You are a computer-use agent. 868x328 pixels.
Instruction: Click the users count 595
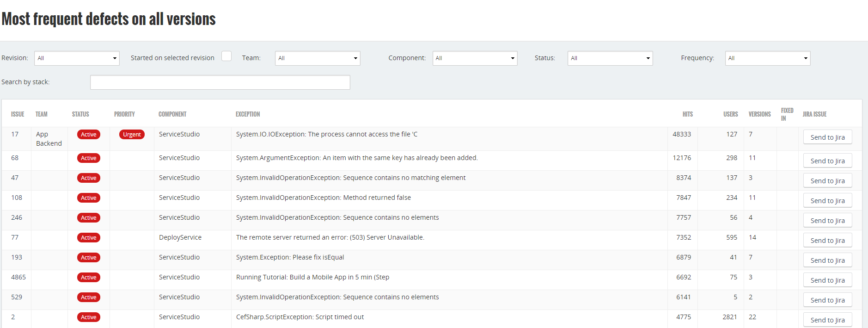(732, 237)
